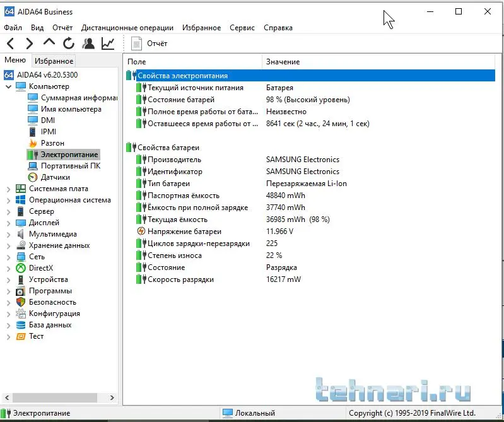The width and height of the screenshot is (504, 422).
Task: Click the Безопасность shield icon
Action: point(21,302)
